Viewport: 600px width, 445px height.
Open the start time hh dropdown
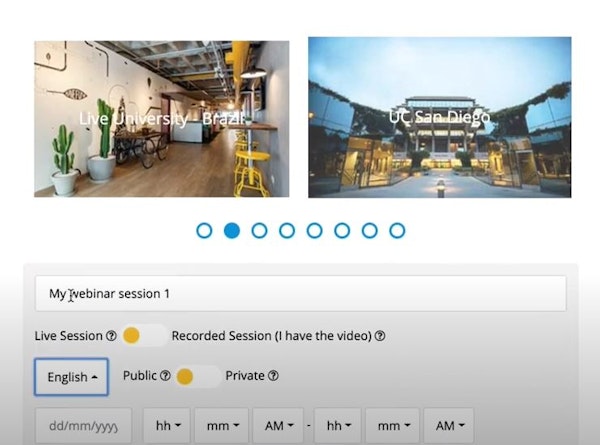(x=167, y=426)
